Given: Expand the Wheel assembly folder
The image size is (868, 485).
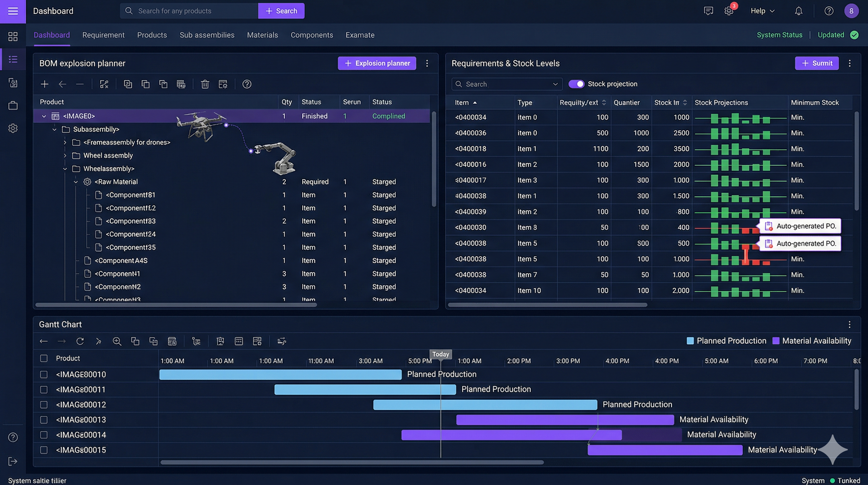Looking at the screenshot, I should point(65,155).
